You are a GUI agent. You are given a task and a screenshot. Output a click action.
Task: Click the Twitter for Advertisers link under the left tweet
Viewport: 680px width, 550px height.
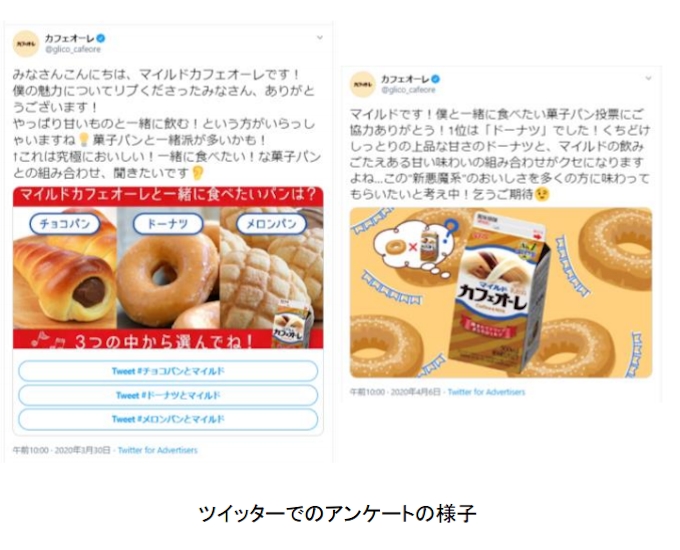click(x=157, y=450)
